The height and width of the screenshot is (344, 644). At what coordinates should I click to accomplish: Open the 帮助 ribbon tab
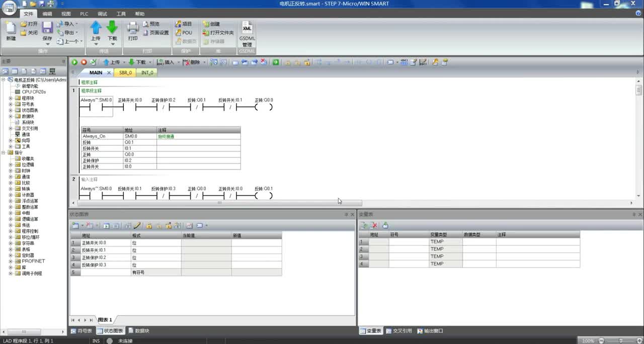click(140, 14)
